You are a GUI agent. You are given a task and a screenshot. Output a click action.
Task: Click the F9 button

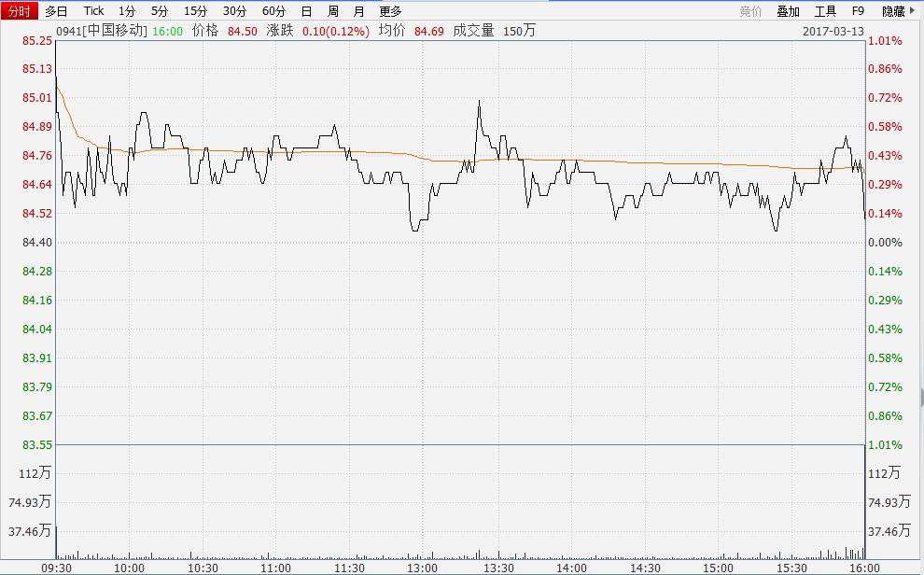click(858, 11)
